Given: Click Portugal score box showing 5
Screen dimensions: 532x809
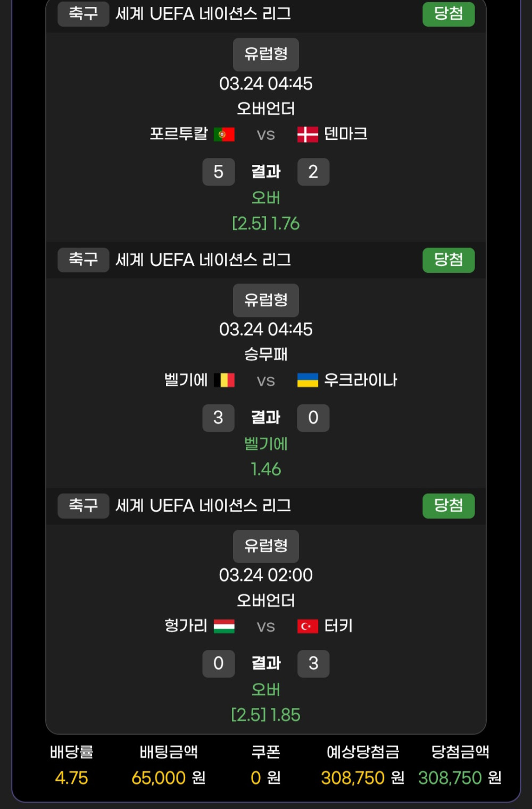Looking at the screenshot, I should pyautogui.click(x=219, y=172).
